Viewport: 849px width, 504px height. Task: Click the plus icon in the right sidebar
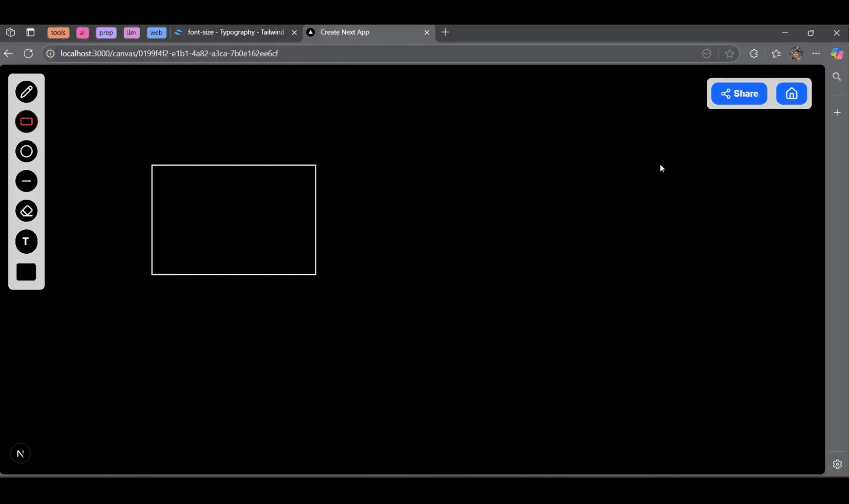pyautogui.click(x=837, y=112)
